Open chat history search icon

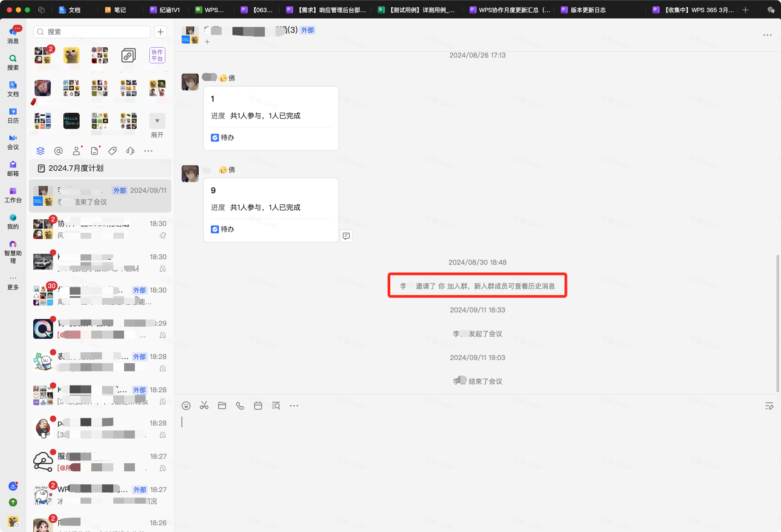[x=276, y=406]
